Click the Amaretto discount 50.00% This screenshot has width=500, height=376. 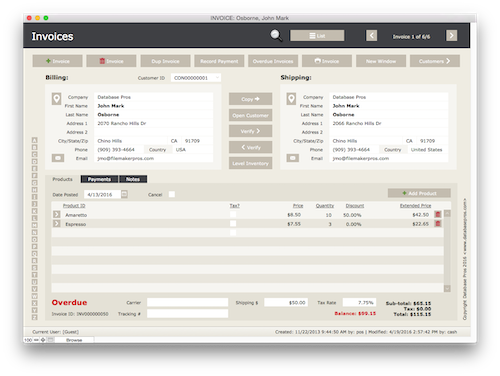coord(352,215)
